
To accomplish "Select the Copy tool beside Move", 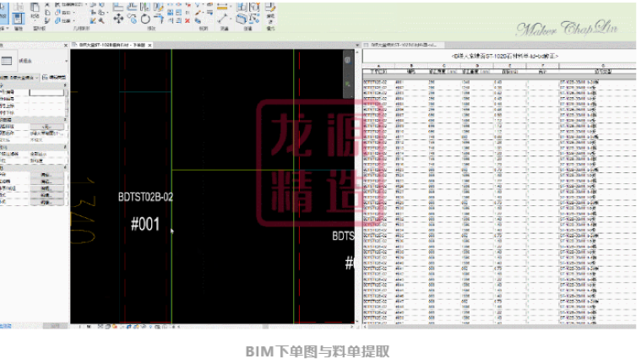I will tap(132, 19).
